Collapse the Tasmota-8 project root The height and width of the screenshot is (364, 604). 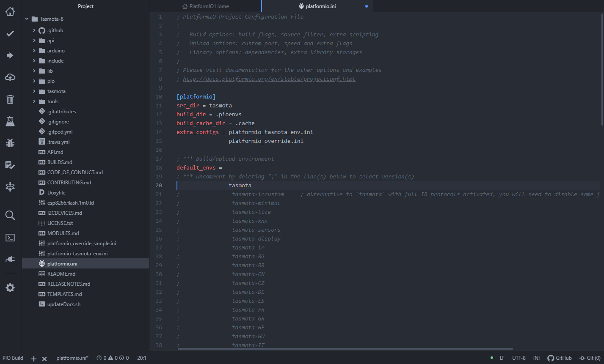click(27, 19)
